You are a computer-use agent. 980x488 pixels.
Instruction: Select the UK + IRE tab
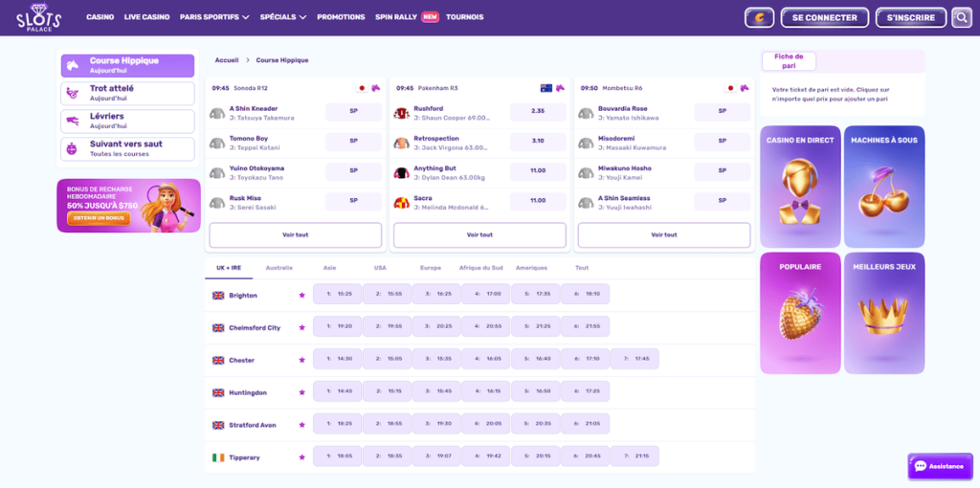(229, 268)
